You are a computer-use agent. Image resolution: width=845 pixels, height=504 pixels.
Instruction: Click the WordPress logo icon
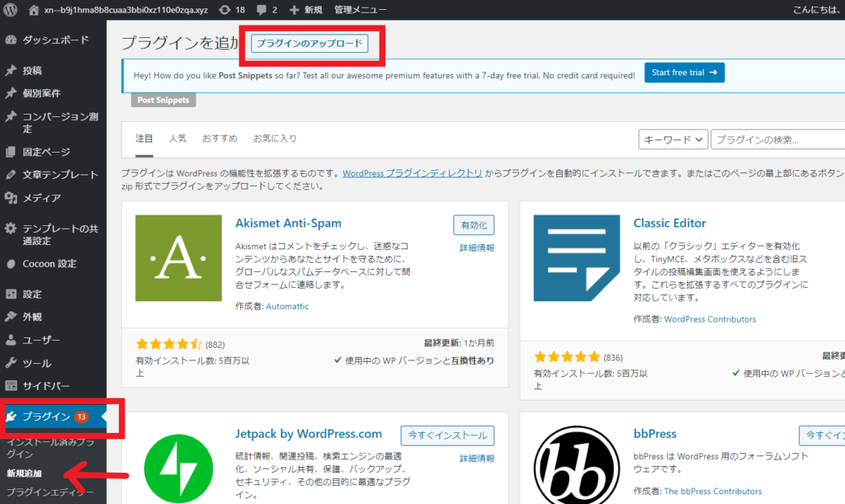(10, 10)
